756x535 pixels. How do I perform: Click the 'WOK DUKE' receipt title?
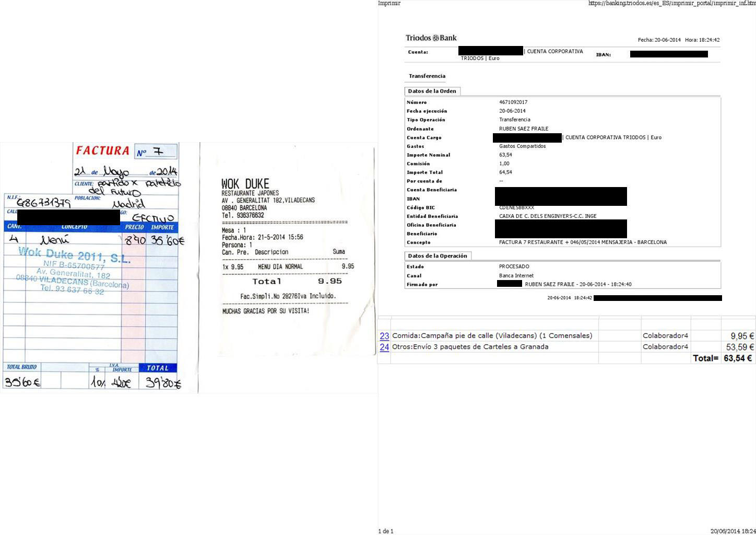245,184
